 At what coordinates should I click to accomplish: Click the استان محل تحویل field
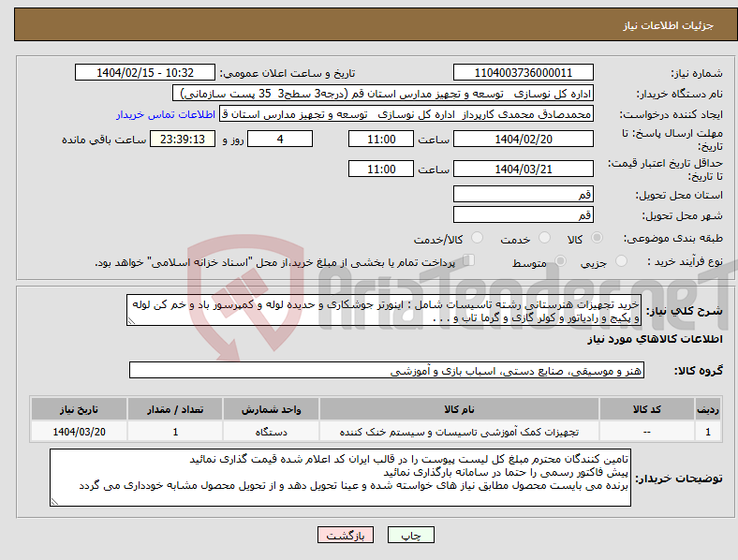click(523, 194)
